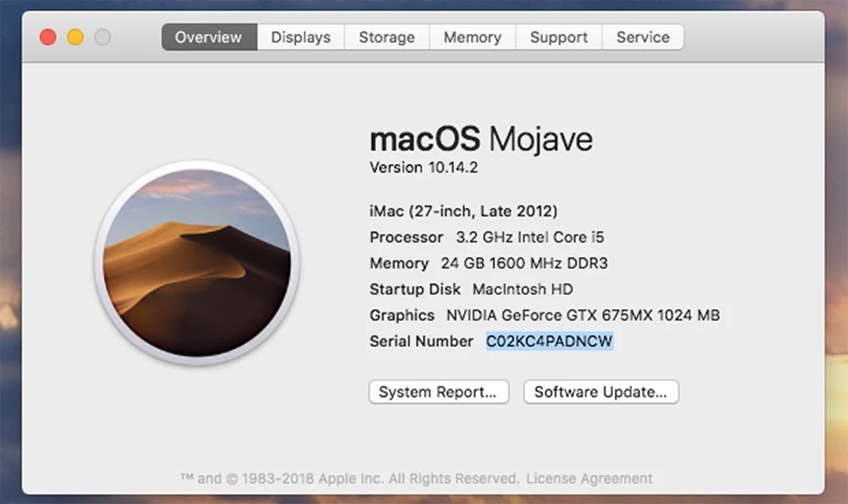Open the License Agreement link
Image resolution: width=848 pixels, height=504 pixels.
590,479
